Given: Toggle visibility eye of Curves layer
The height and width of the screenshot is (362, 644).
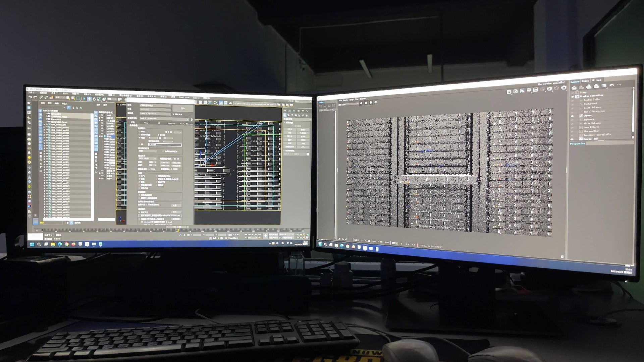Looking at the screenshot, I should tap(573, 116).
